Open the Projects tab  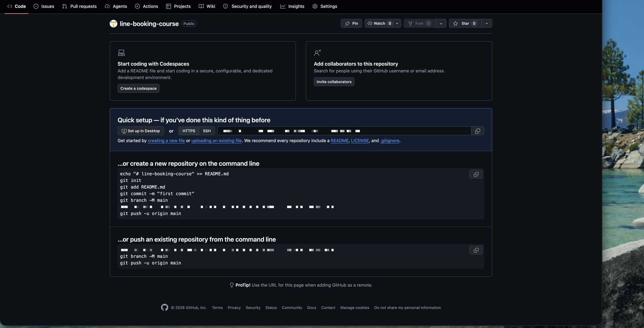pyautogui.click(x=178, y=6)
